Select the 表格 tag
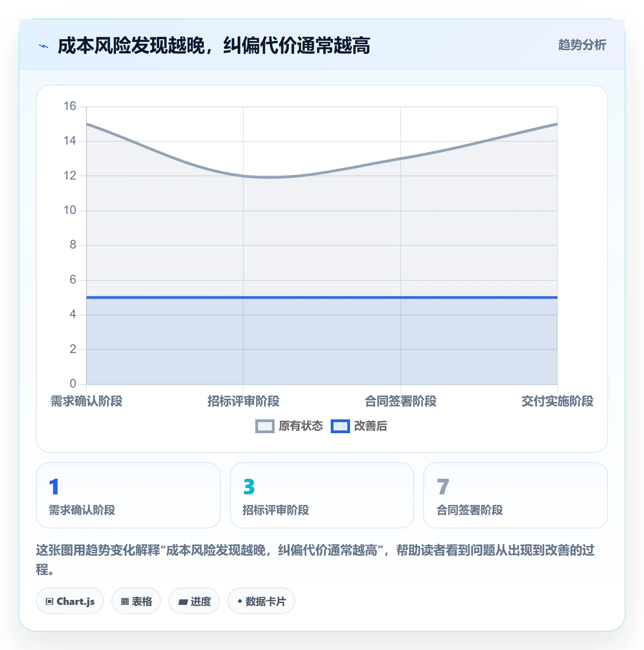The image size is (644, 650). (x=136, y=601)
